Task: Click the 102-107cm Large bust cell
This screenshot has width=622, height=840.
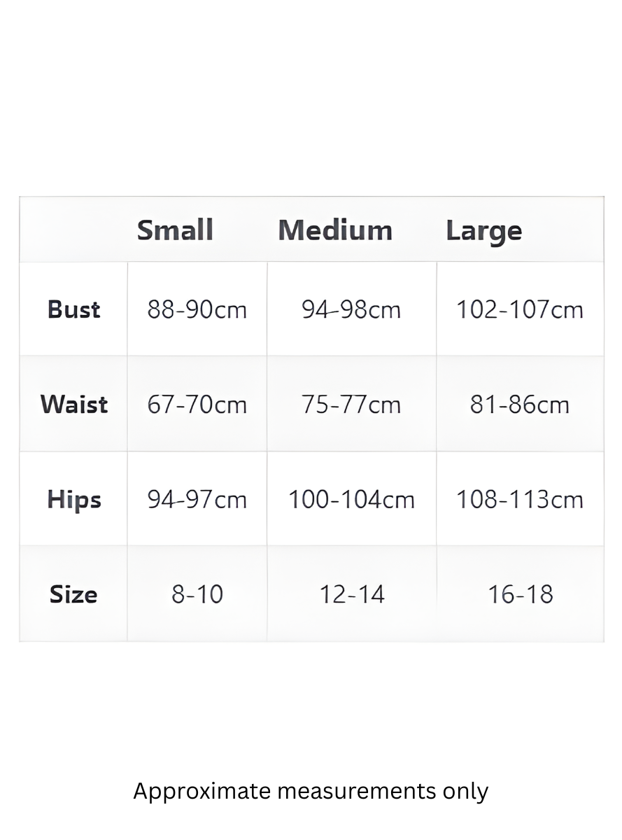Action: click(x=520, y=309)
